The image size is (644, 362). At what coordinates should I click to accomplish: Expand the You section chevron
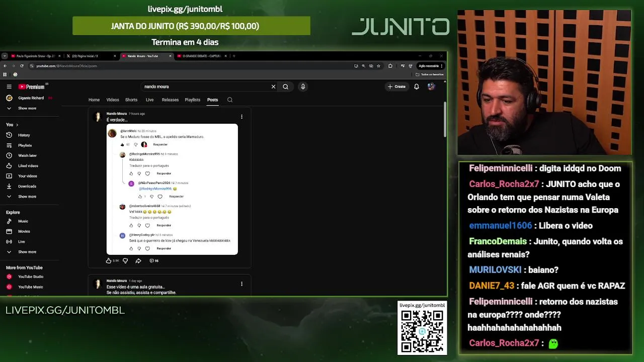[x=17, y=125]
